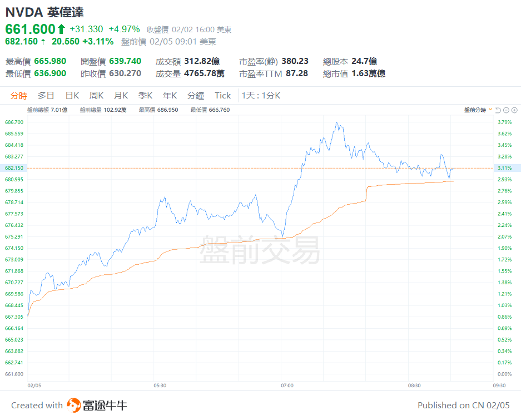Switch to the 多日 tab
Viewport: 521px width, 420px height.
(x=46, y=96)
